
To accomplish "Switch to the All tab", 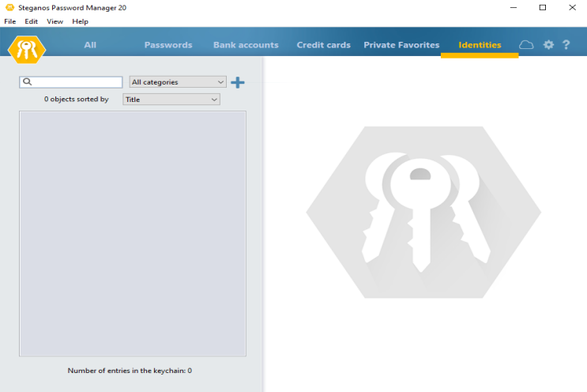I will click(x=90, y=45).
